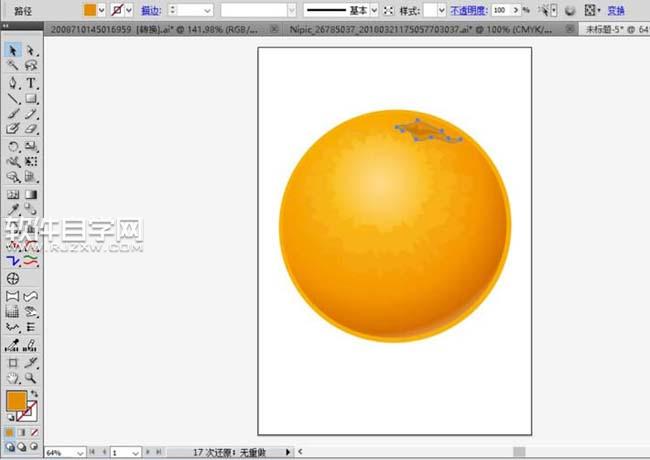Screen dimensions: 650x460
Task: Open the 64% zoom level dropdown
Action: [80, 453]
